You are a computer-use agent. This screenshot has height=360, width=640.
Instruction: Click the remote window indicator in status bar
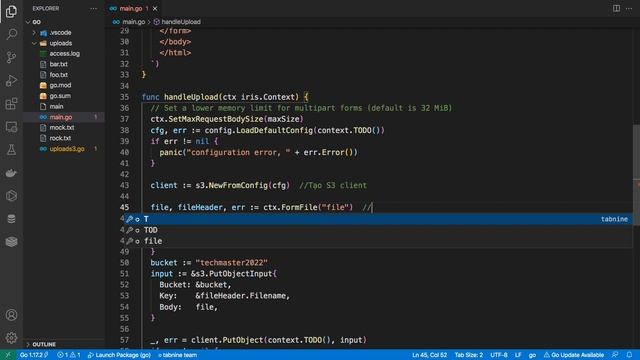tap(8, 355)
